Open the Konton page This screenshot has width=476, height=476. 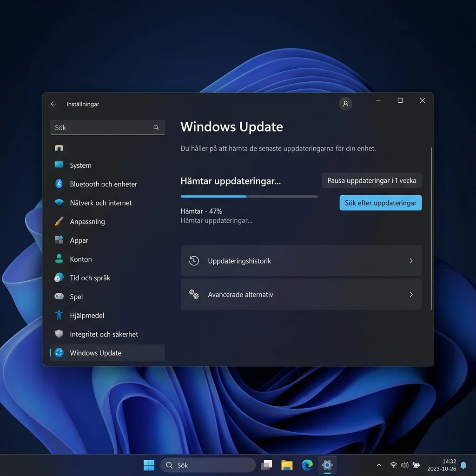107,259
